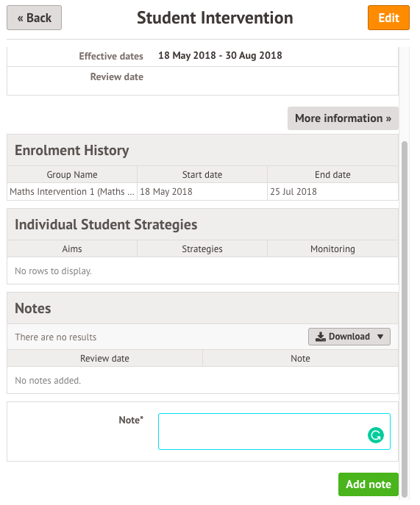
Task: Sort by End date column header
Action: pyautogui.click(x=332, y=174)
